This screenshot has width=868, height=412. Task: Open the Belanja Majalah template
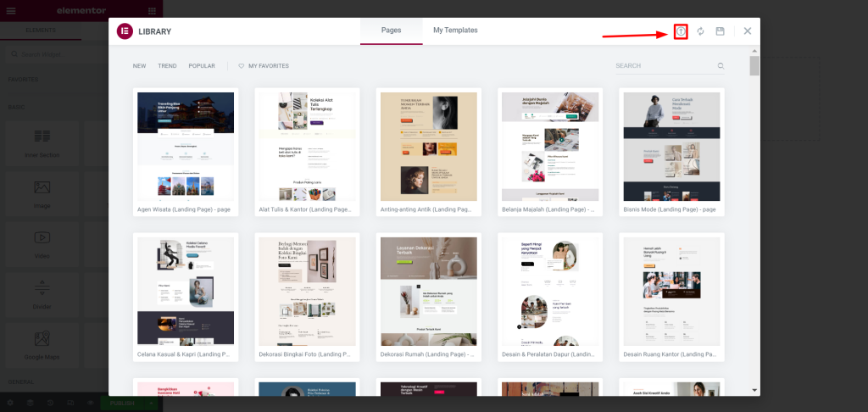(x=550, y=152)
